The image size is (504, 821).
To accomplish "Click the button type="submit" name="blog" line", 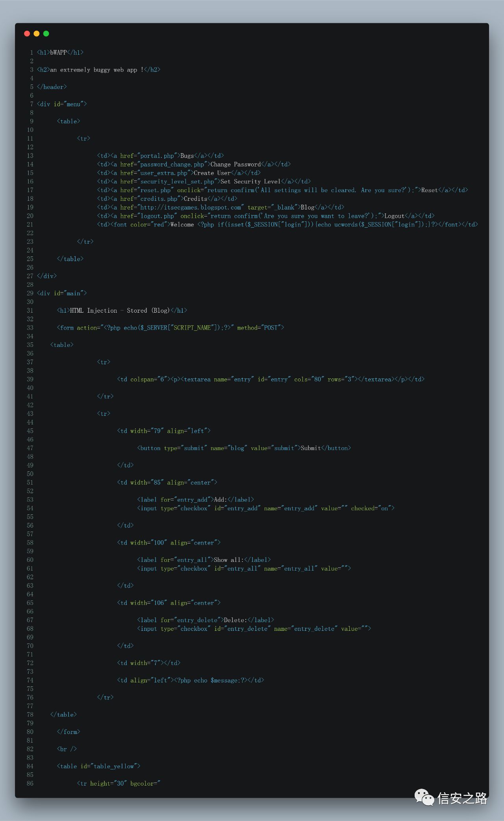I will 244,448.
